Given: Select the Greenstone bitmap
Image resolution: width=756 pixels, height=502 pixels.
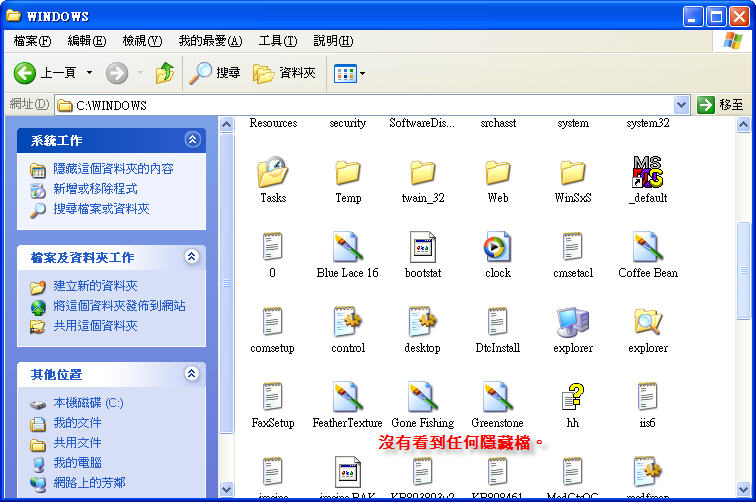Looking at the screenshot, I should point(498,405).
